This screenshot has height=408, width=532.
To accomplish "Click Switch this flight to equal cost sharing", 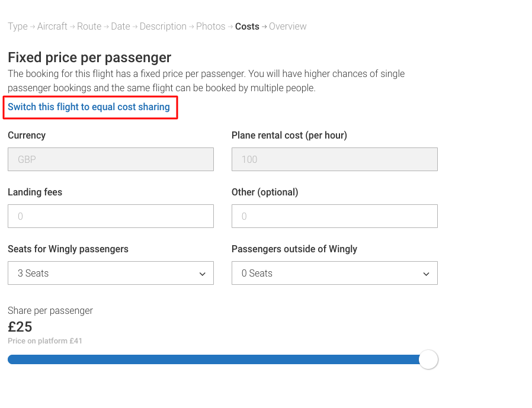I will tap(88, 107).
